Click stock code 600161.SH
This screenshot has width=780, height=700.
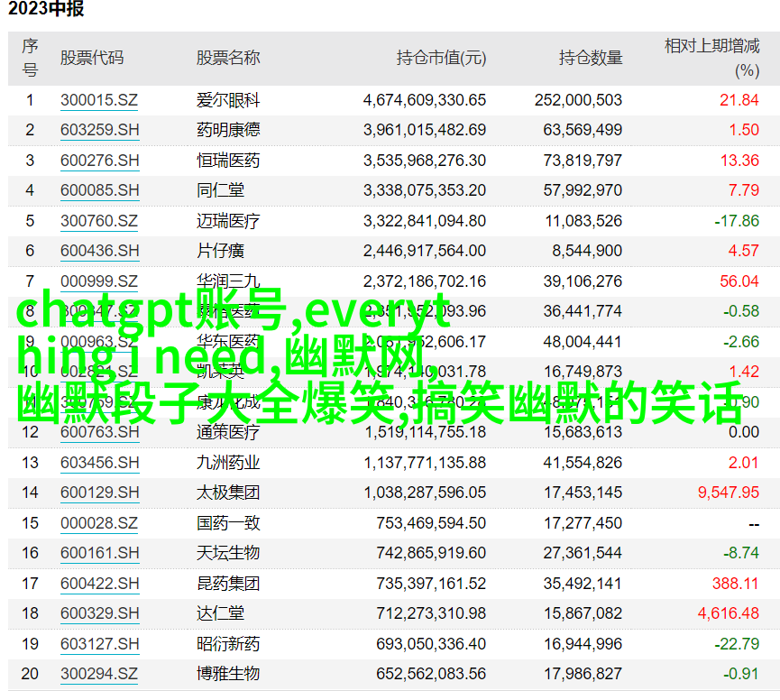tap(100, 553)
